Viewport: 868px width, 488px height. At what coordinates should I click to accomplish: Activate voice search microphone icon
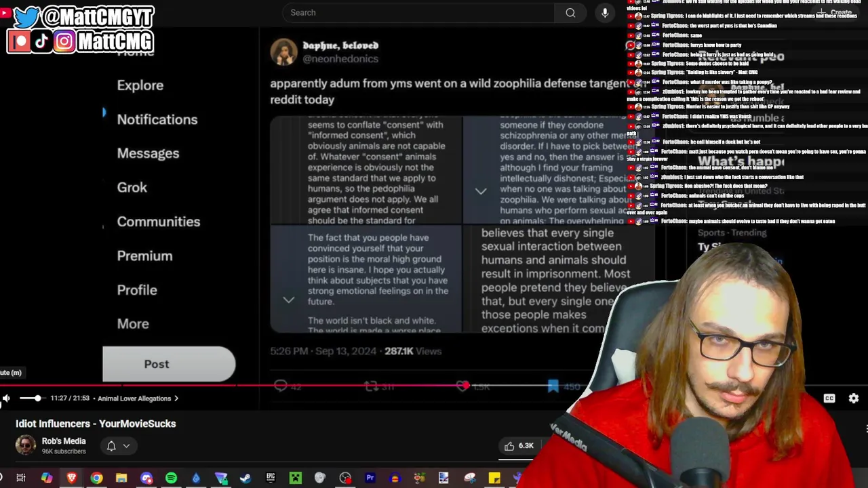coord(605,12)
